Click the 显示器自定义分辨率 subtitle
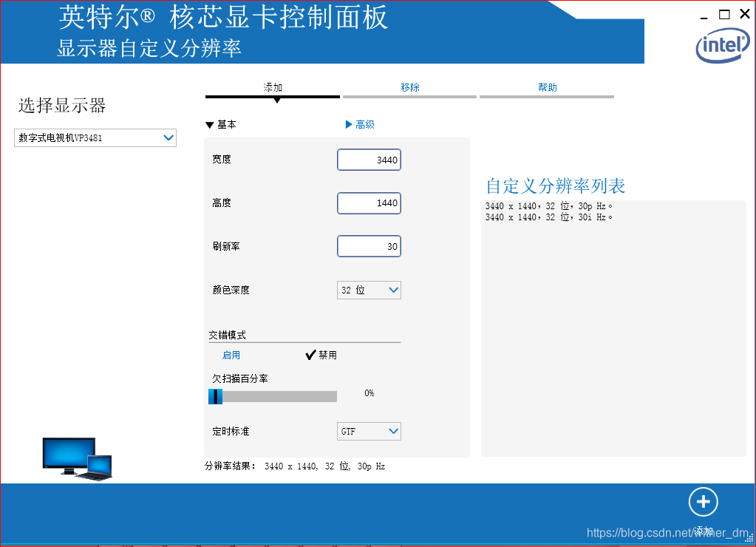The image size is (756, 547). click(x=149, y=48)
